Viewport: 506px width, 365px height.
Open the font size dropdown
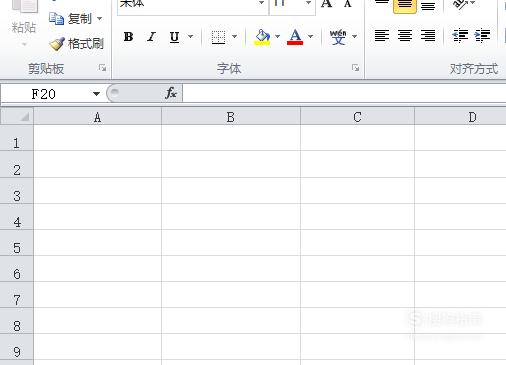tap(308, 3)
